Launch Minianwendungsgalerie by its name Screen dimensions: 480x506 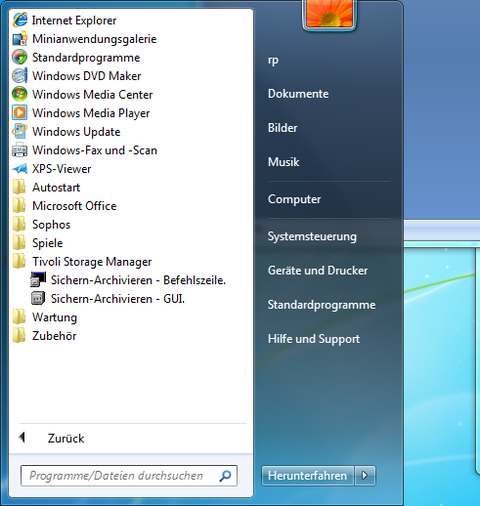94,39
